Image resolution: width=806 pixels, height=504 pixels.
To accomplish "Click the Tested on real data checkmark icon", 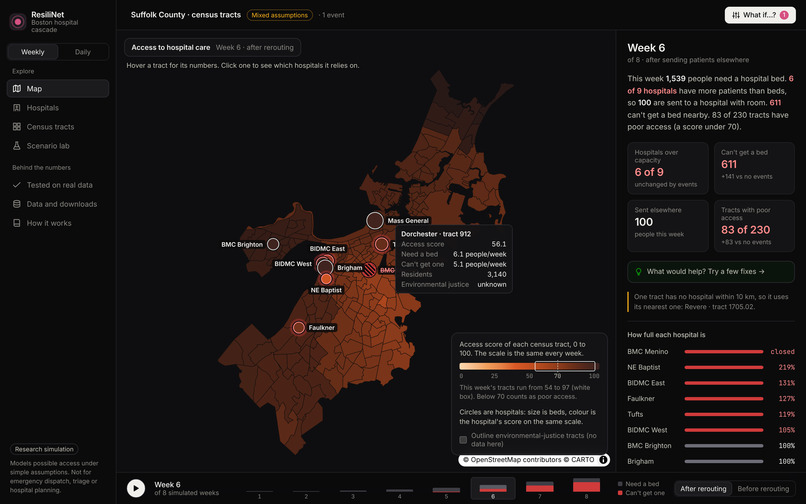I will pos(16,185).
